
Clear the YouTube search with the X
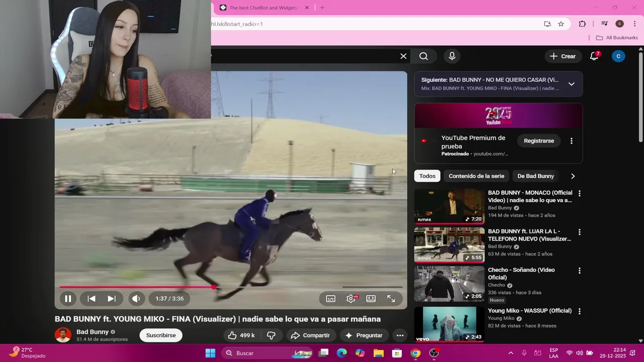click(x=404, y=56)
